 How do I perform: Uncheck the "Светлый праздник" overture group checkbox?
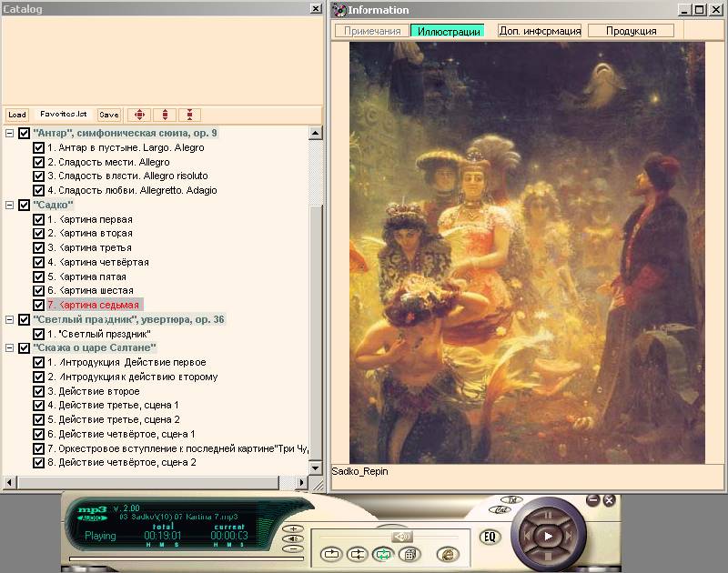tap(25, 319)
